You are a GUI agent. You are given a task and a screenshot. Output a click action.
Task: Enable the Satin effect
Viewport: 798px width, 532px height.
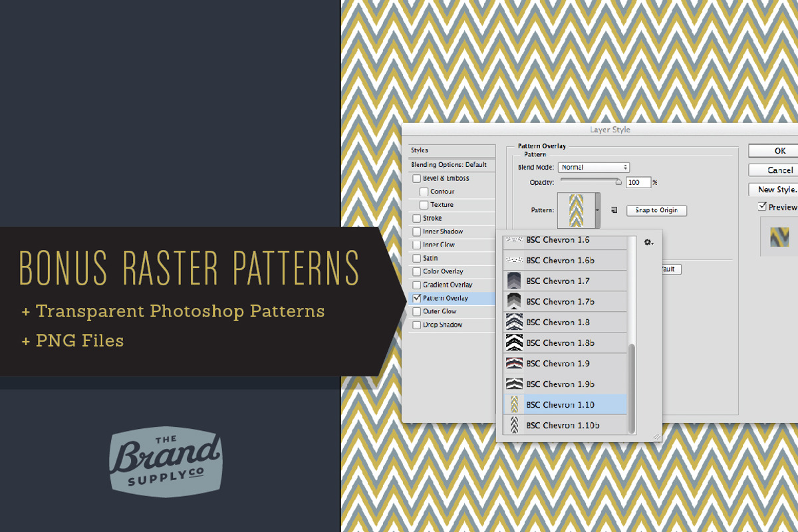click(417, 258)
